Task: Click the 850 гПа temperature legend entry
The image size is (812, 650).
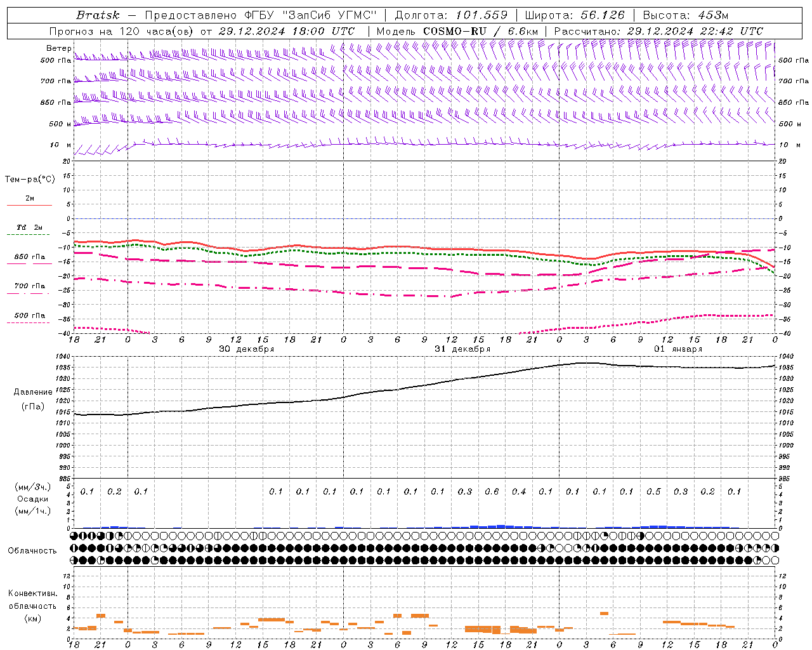Action: [x=30, y=257]
